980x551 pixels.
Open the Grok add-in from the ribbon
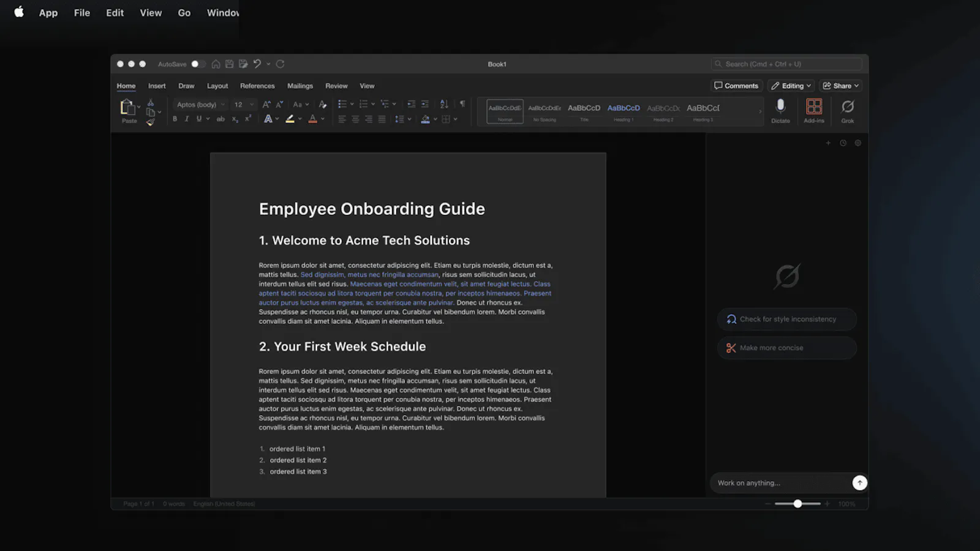[x=847, y=111]
